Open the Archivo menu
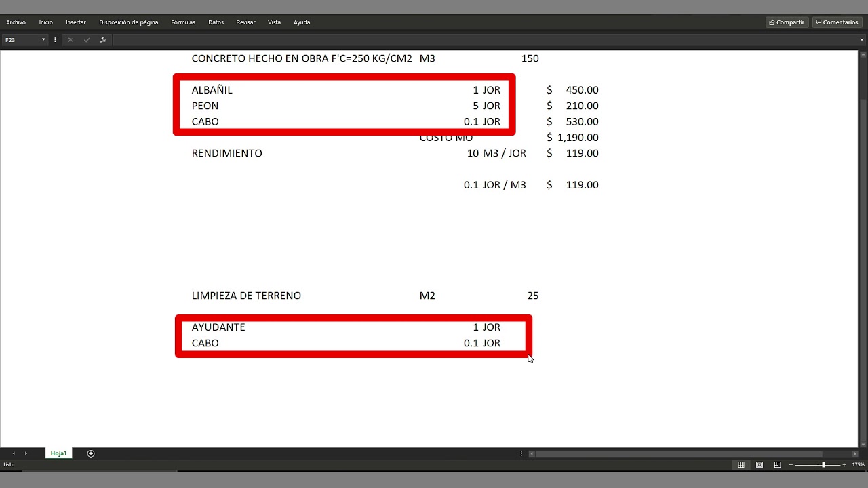This screenshot has width=868, height=488. point(16,22)
